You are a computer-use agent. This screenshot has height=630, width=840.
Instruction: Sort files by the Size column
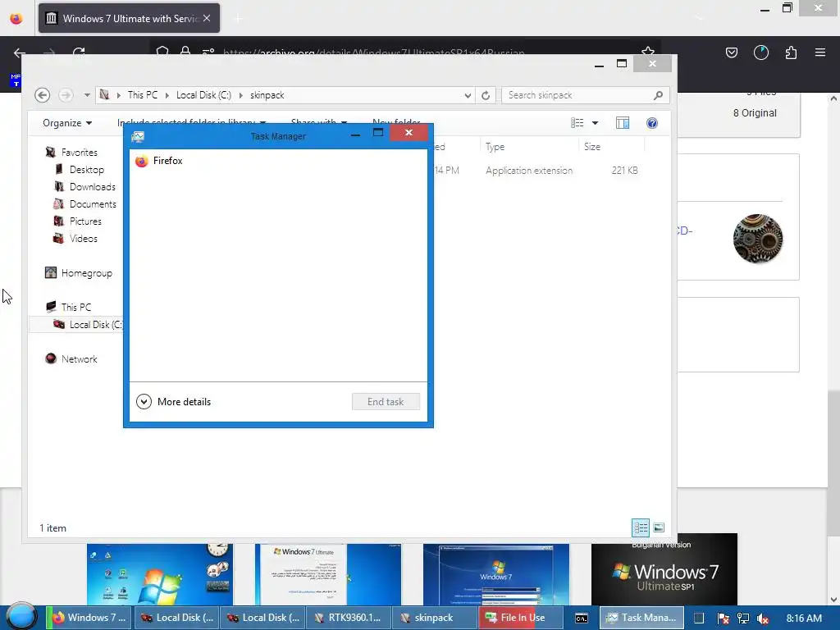pos(611,147)
